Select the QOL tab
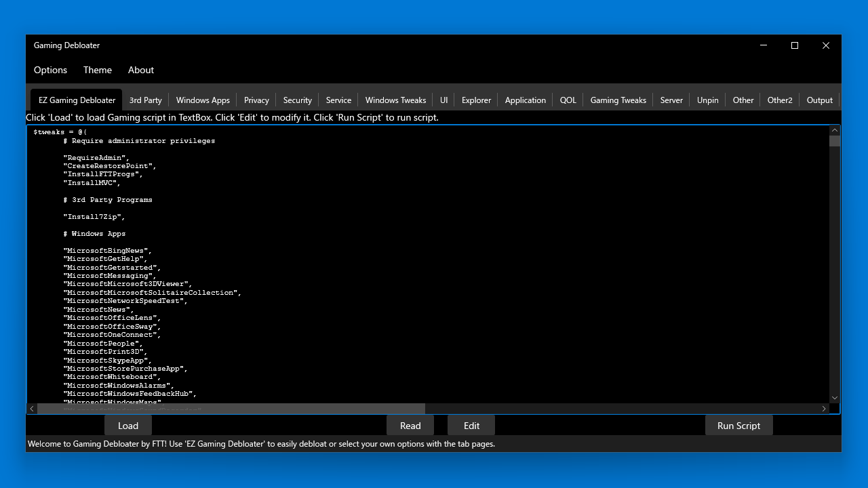The height and width of the screenshot is (488, 868). 568,100
